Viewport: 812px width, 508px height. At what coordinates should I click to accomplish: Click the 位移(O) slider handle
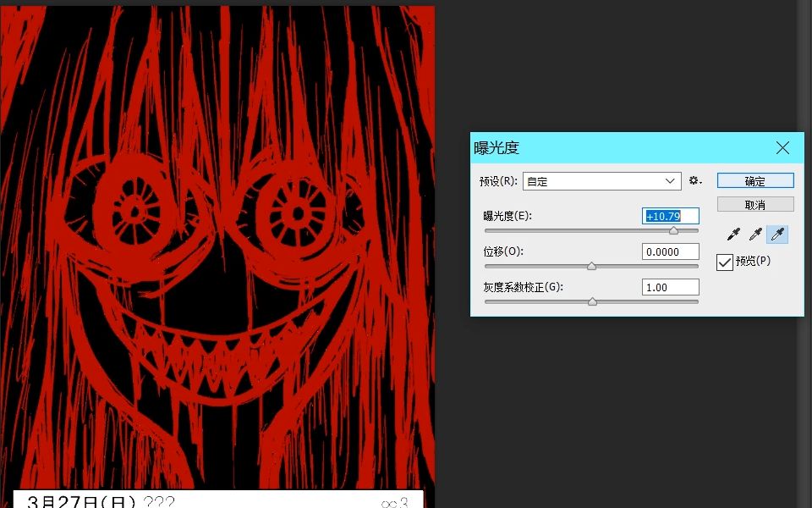591,266
